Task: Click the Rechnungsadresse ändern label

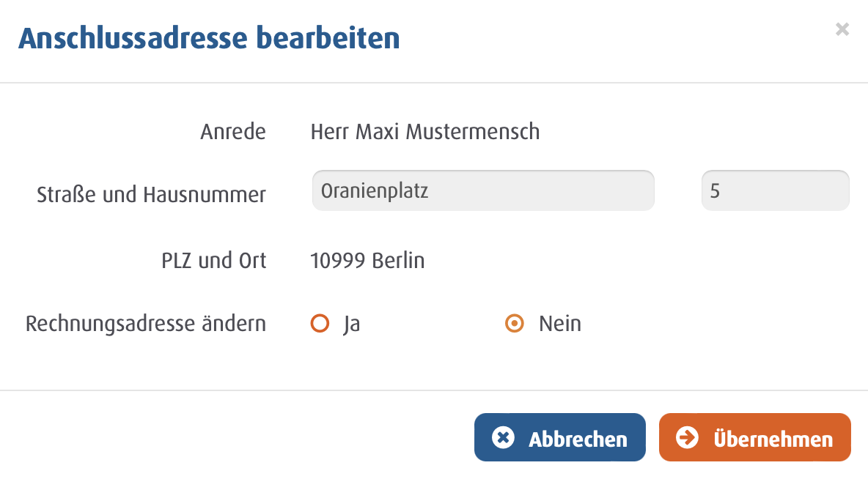Action: pos(146,324)
